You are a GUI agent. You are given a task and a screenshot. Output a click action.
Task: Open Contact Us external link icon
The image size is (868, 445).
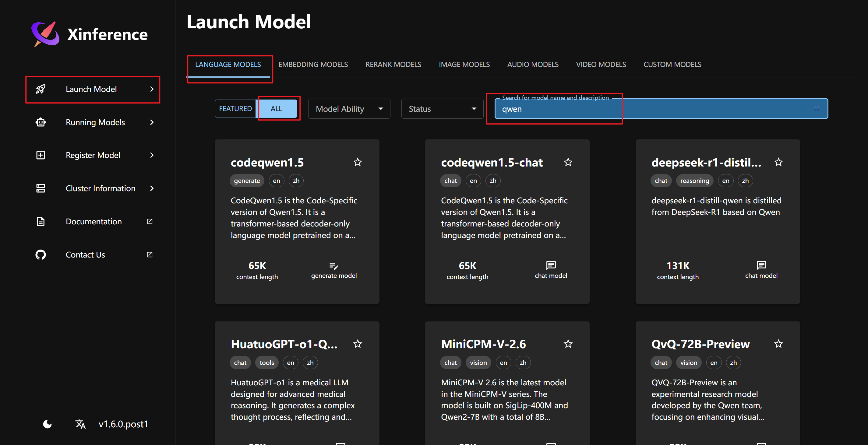(x=150, y=255)
